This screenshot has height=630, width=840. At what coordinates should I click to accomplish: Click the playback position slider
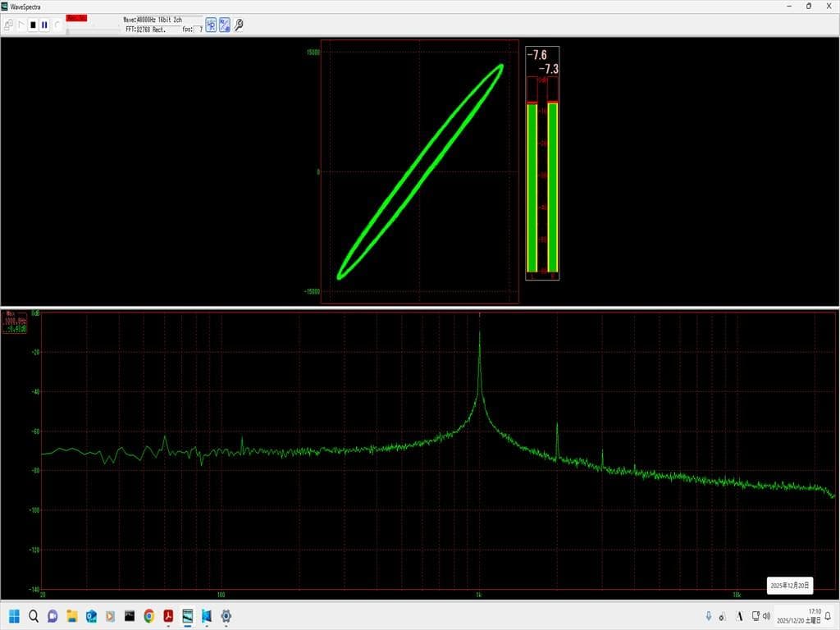tap(90, 30)
